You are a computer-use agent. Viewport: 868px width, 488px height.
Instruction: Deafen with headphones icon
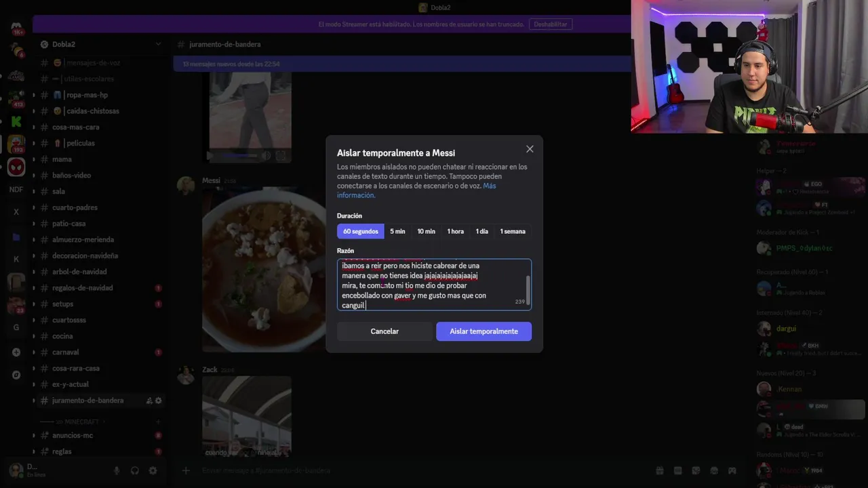(x=134, y=470)
